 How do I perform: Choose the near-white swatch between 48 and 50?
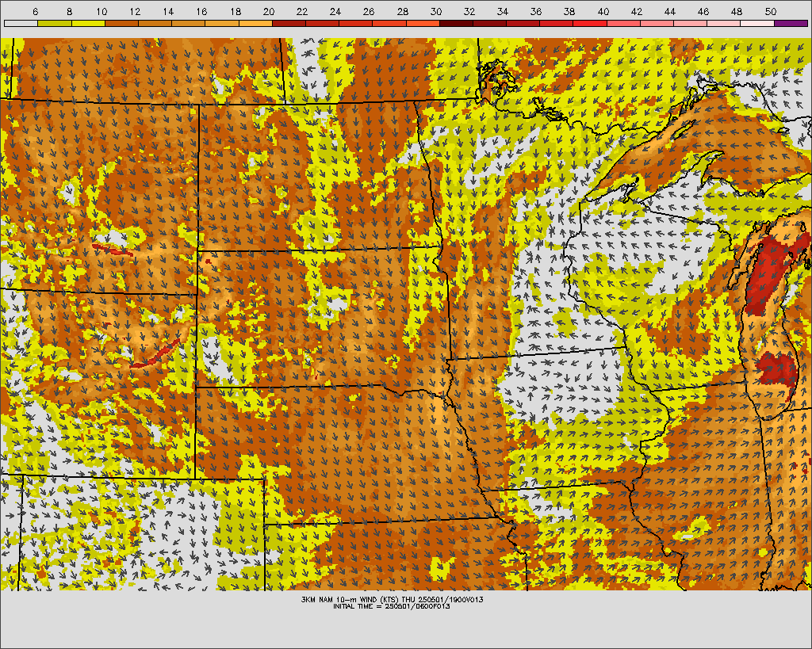757,23
